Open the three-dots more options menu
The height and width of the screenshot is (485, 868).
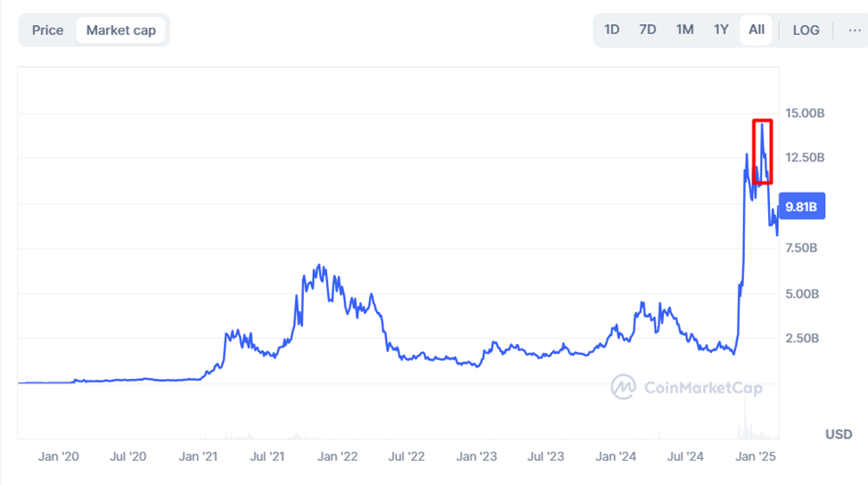click(854, 30)
